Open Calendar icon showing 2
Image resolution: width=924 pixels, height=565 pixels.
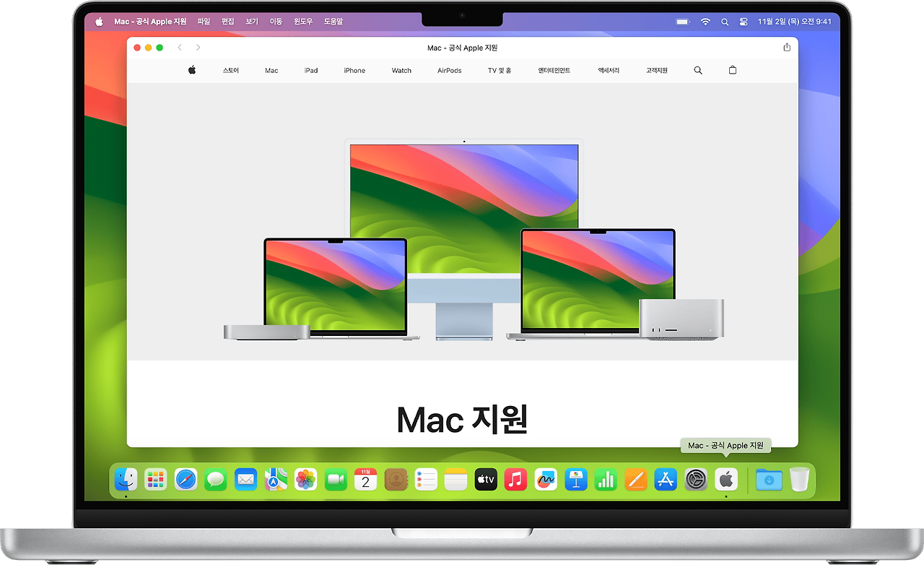366,479
